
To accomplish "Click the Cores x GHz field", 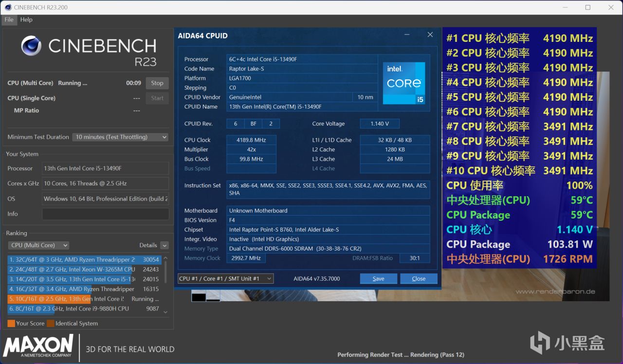I will click(106, 183).
